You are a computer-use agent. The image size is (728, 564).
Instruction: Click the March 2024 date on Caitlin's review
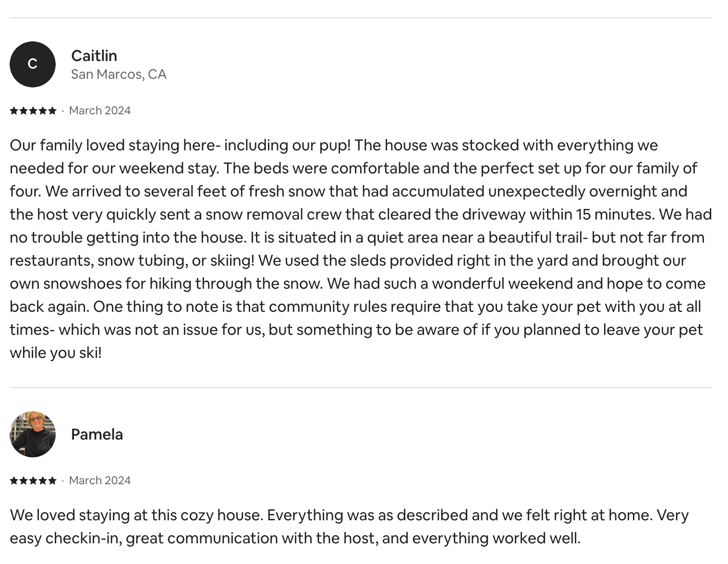click(x=100, y=110)
